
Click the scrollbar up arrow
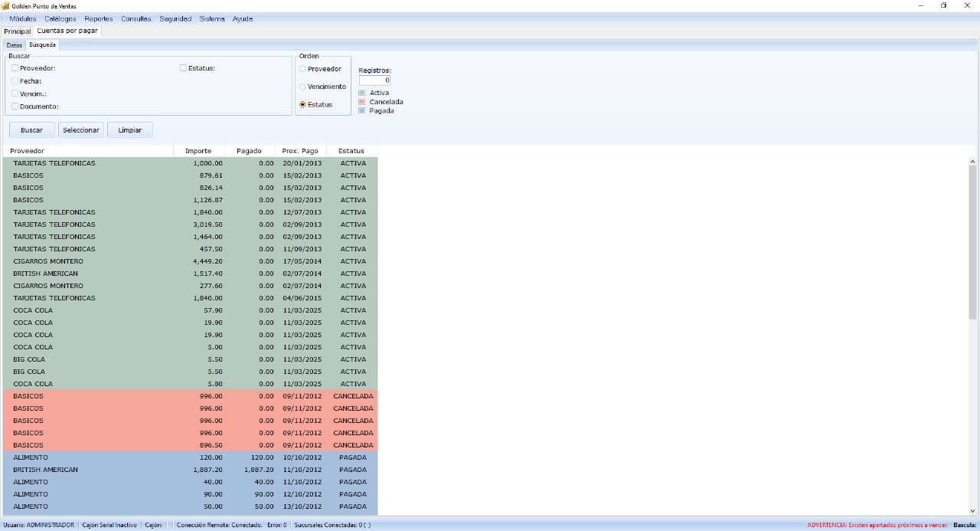[x=973, y=162]
